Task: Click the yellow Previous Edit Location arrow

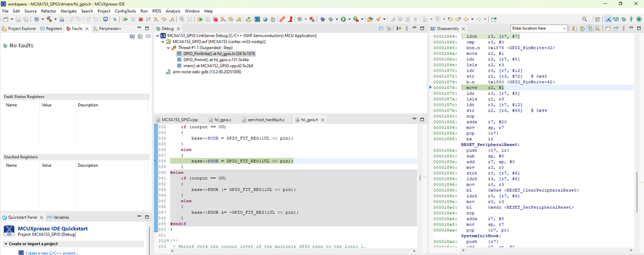Action: pos(451,19)
